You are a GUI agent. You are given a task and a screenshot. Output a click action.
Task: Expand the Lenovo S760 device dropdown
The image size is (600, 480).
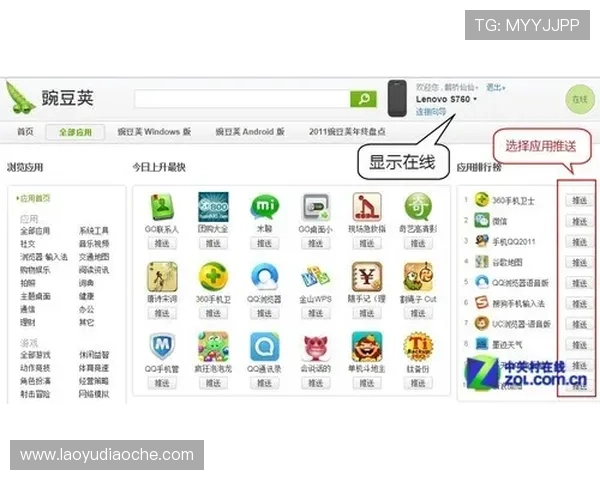pos(475,99)
